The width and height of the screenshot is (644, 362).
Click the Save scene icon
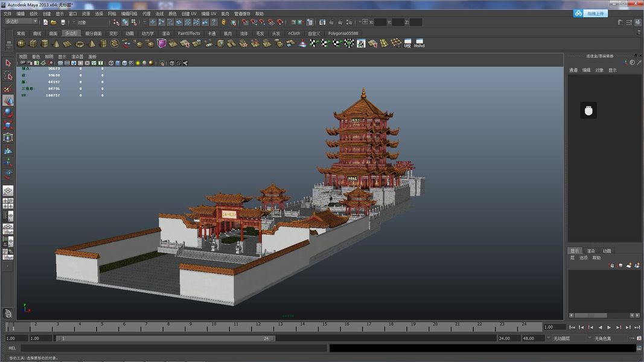click(x=63, y=22)
